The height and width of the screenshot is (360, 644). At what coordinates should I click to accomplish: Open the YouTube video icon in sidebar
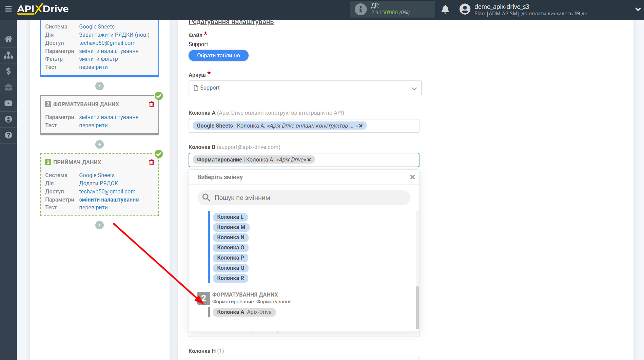click(8, 103)
